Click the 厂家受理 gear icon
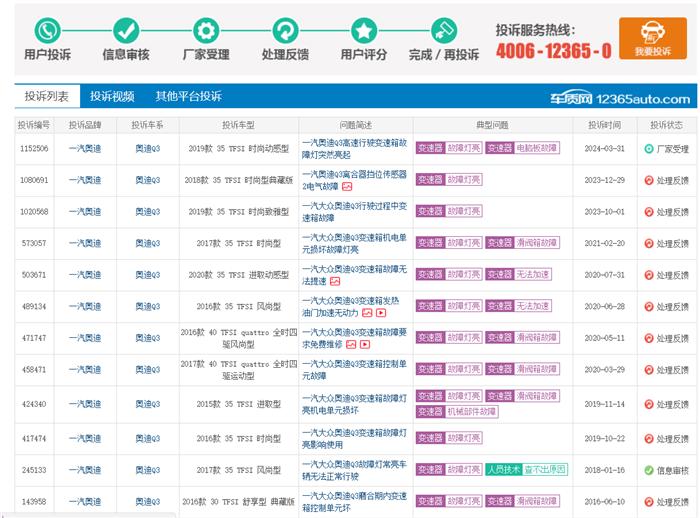Image resolution: width=700 pixels, height=518 pixels. 206,29
